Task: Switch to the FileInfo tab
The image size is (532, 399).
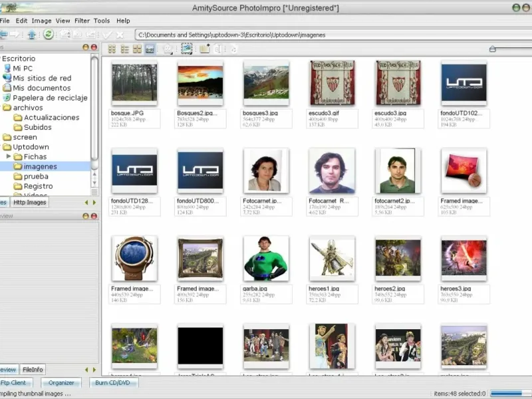Action: (x=33, y=369)
